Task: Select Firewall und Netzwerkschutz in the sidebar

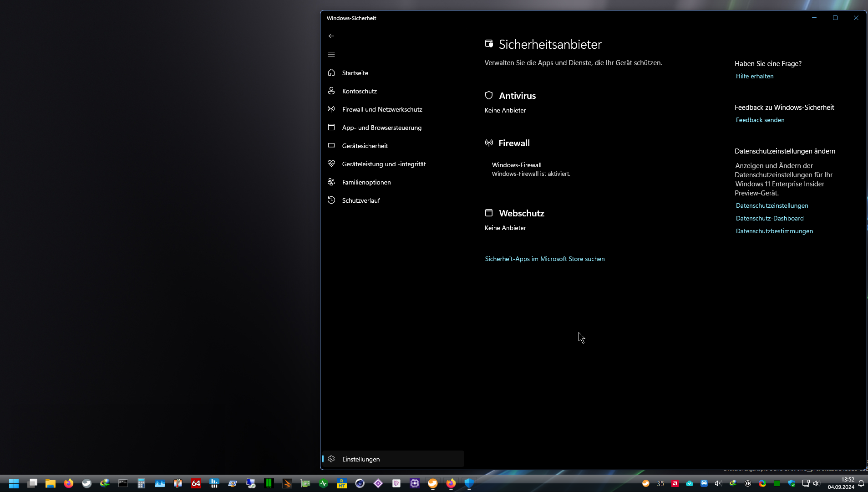Action: point(393,109)
